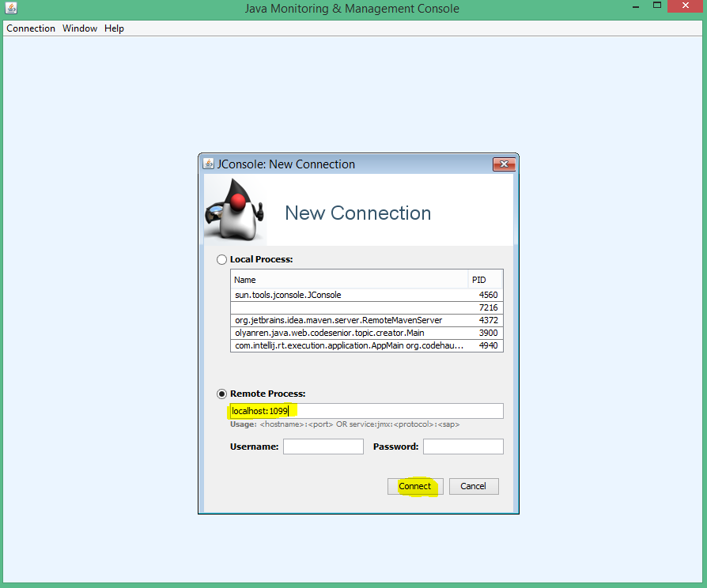Click PID value 3900
The image size is (707, 588).
pyautogui.click(x=488, y=333)
